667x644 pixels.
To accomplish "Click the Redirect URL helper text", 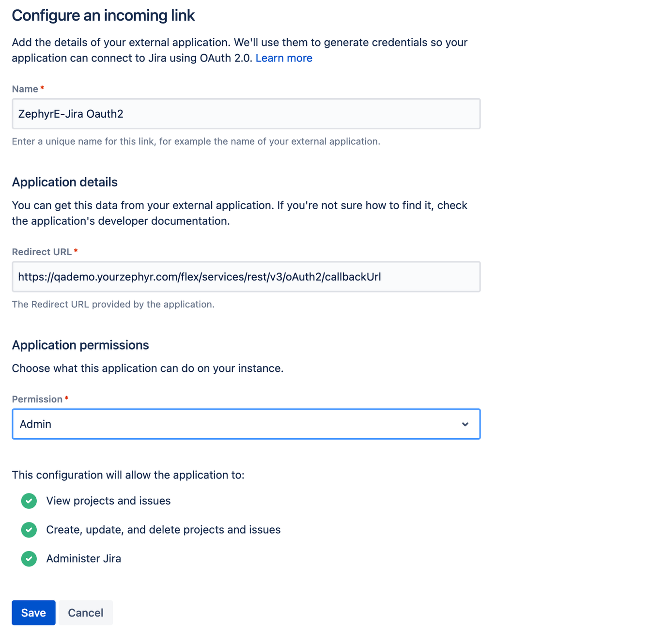I will [113, 304].
